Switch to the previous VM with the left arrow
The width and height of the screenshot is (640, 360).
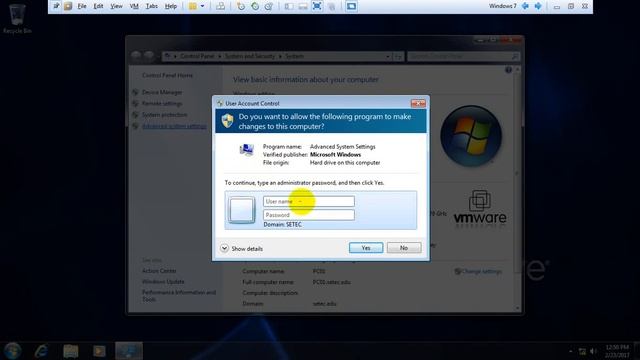(525, 6)
